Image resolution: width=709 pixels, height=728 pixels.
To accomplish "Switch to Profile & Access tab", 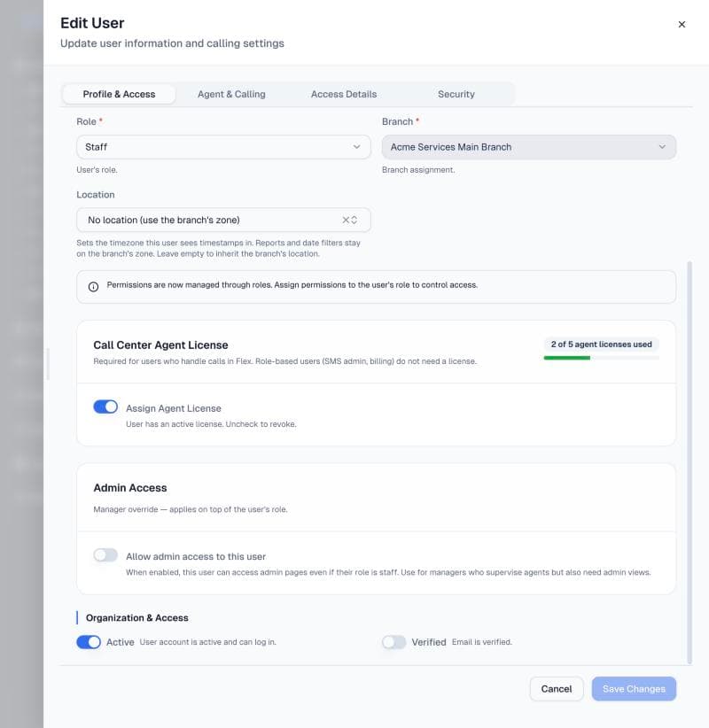I will click(119, 94).
